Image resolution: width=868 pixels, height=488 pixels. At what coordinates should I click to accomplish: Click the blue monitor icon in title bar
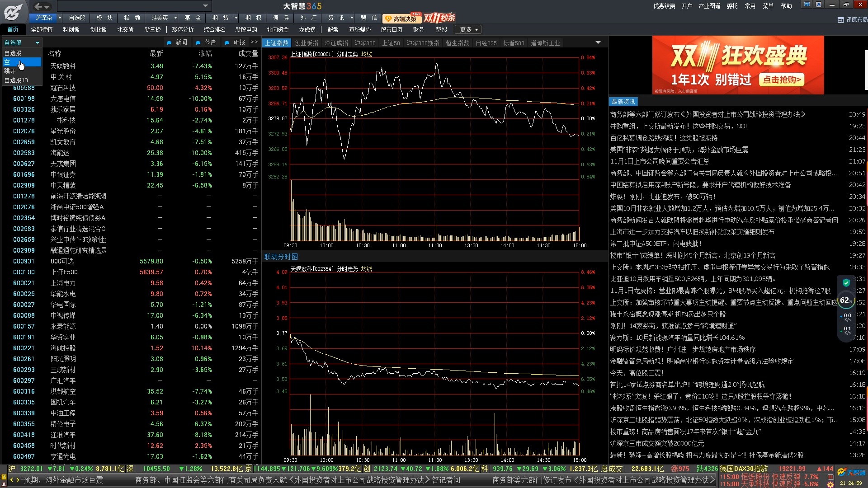pyautogui.click(x=807, y=5)
